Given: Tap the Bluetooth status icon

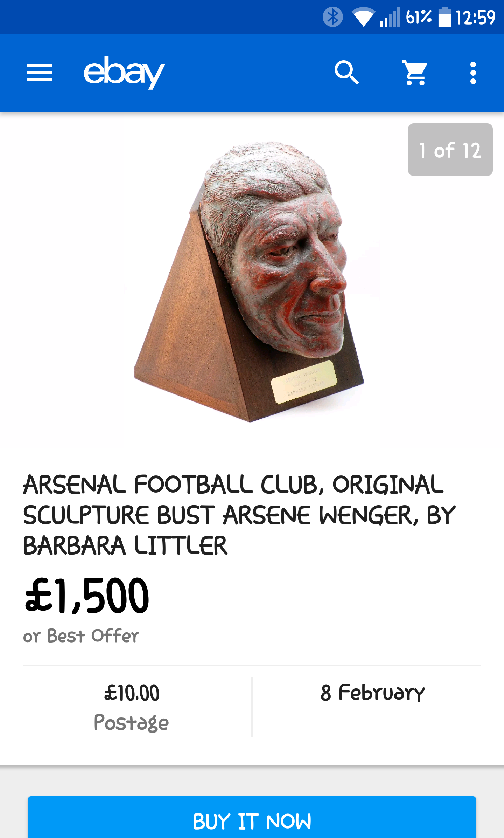Looking at the screenshot, I should pyautogui.click(x=332, y=17).
